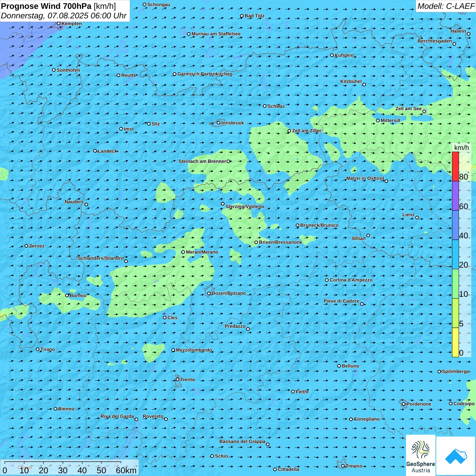This screenshot has height=476, width=476.
Task: Click the 'Landeck' label
Action: [x=107, y=151]
